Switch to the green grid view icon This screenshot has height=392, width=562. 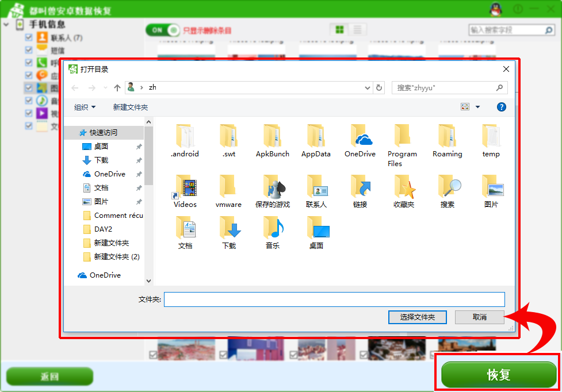[339, 29]
